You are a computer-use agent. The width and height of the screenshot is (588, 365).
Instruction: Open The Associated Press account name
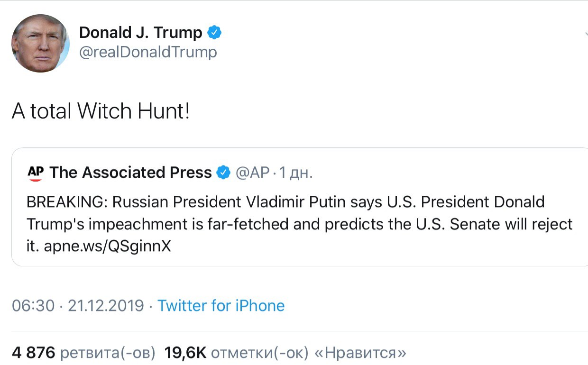click(130, 173)
